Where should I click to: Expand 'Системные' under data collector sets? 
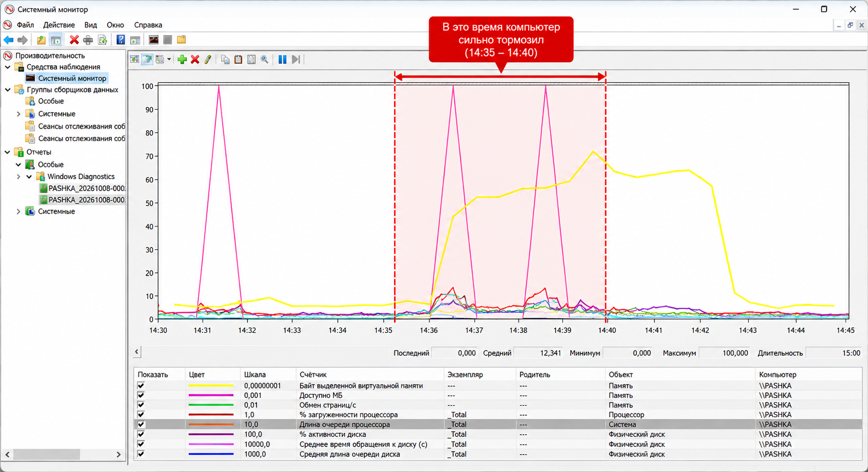[19, 114]
